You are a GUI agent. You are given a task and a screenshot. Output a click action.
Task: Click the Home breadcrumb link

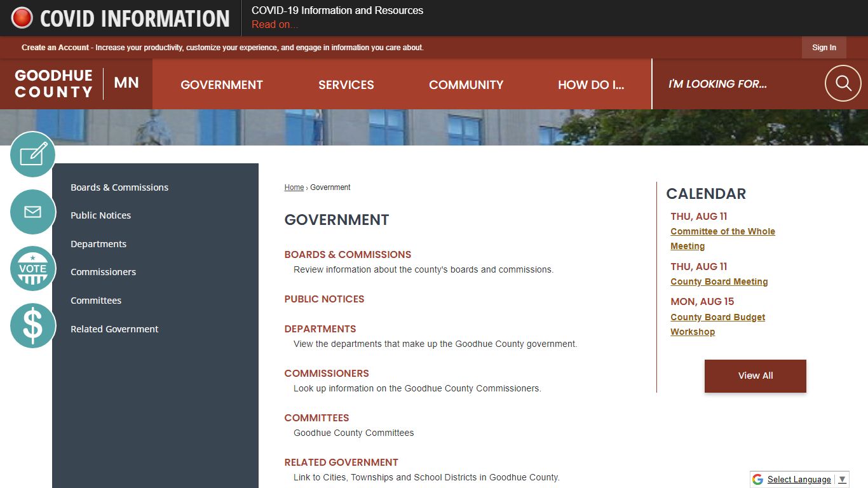294,187
